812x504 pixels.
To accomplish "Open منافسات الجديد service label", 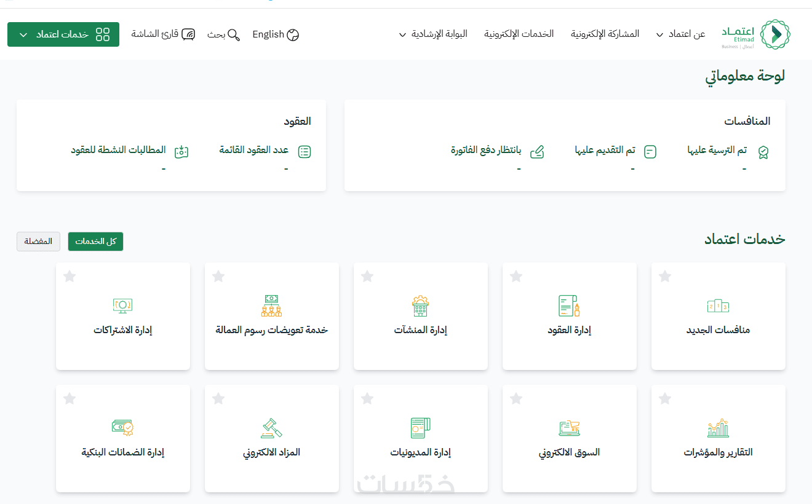I will point(718,330).
